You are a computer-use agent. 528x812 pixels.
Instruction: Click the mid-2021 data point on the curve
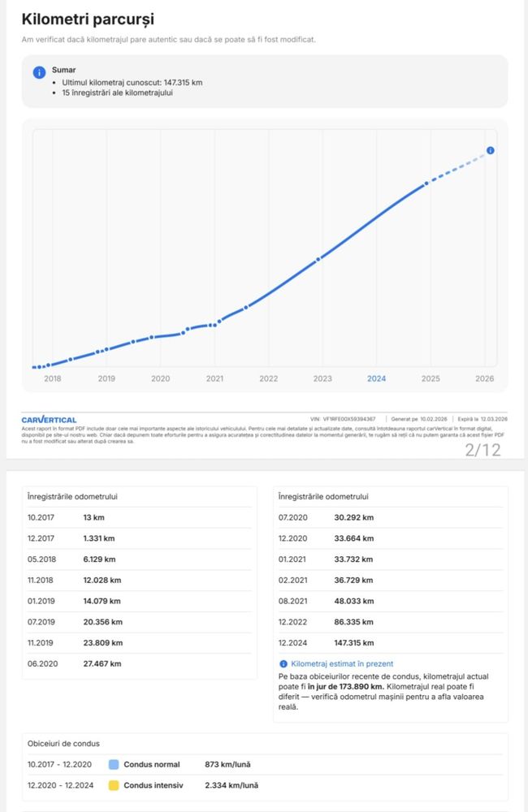(x=246, y=307)
